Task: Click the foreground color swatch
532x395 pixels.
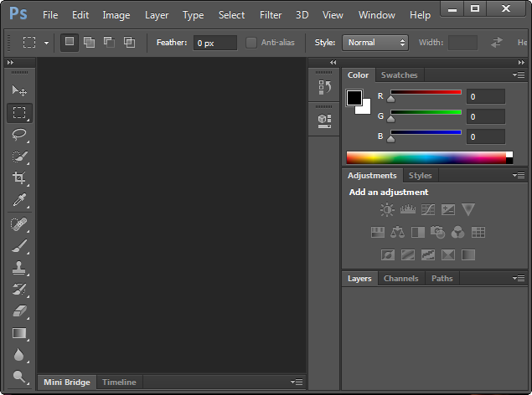Action: (x=354, y=98)
